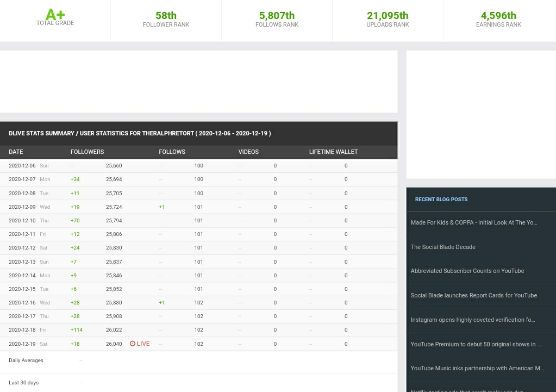Image resolution: width=556 pixels, height=392 pixels.
Task: Click the VIDEOS column header
Action: [x=248, y=152]
